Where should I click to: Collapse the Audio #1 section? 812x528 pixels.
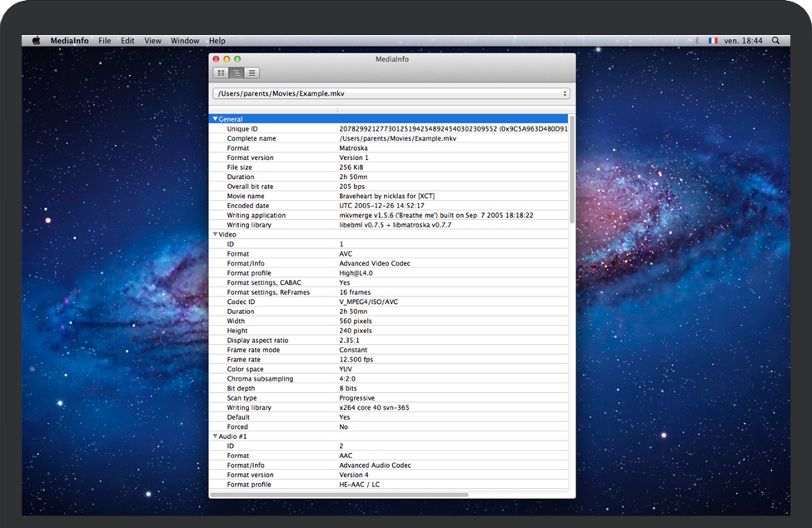215,436
